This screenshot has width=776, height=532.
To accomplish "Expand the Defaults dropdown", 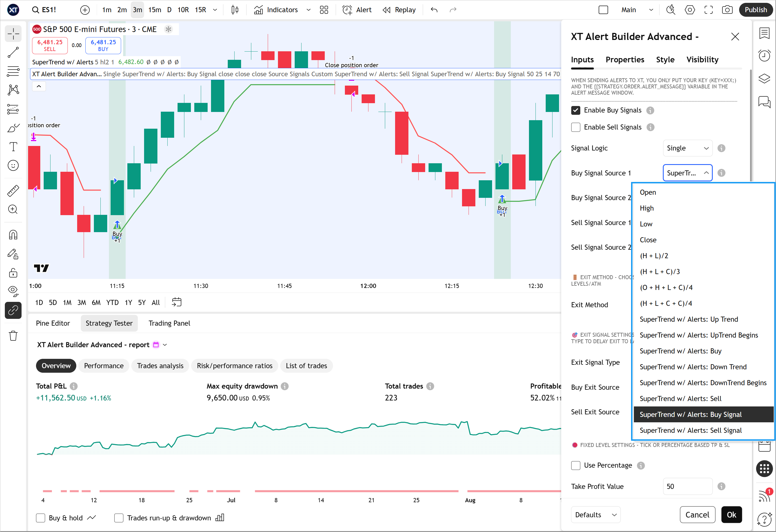I will (x=595, y=515).
